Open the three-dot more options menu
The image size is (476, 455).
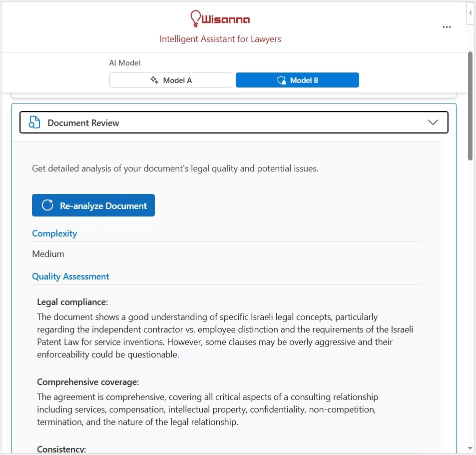click(x=447, y=27)
